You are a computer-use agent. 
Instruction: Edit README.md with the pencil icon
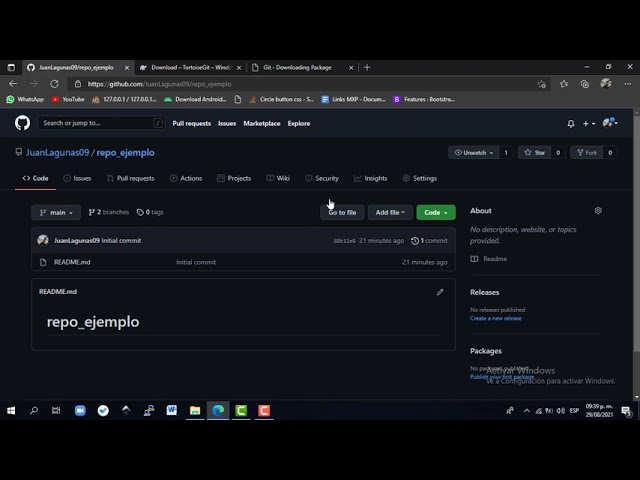click(x=440, y=292)
